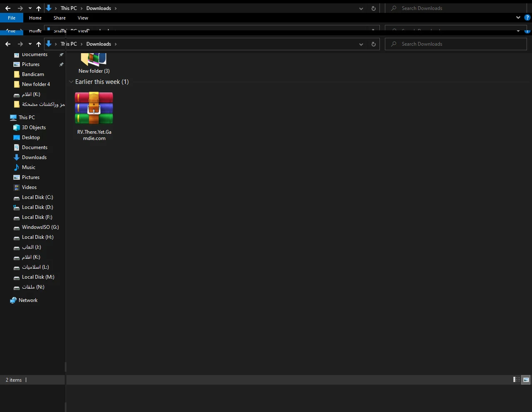Switch to the View ribbon tab
Screen dimensions: 532x412
click(x=83, y=18)
